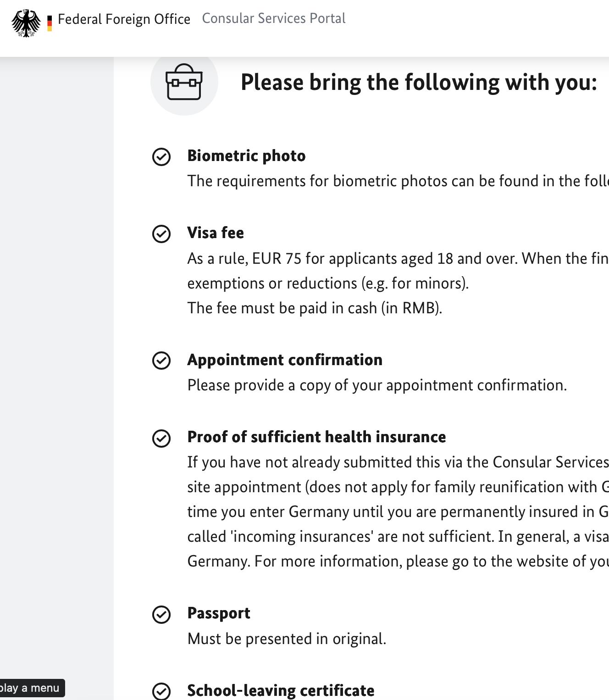Click the Passport heading
Screen dimensions: 609x700
219,613
